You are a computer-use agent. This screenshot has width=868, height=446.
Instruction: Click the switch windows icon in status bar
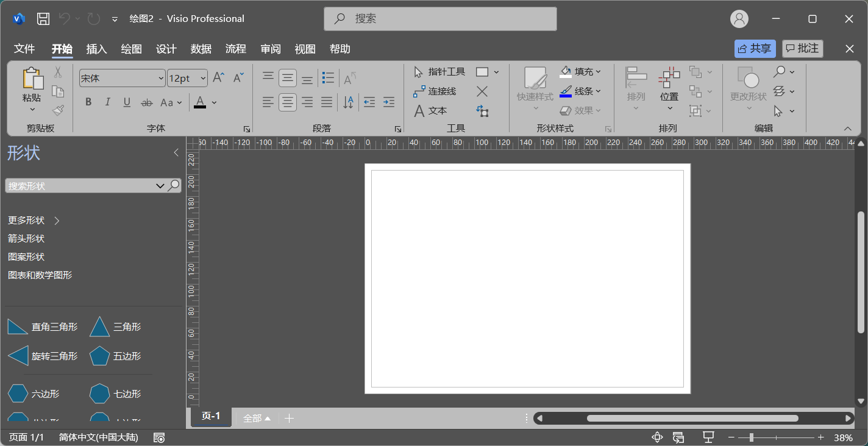[x=678, y=437]
